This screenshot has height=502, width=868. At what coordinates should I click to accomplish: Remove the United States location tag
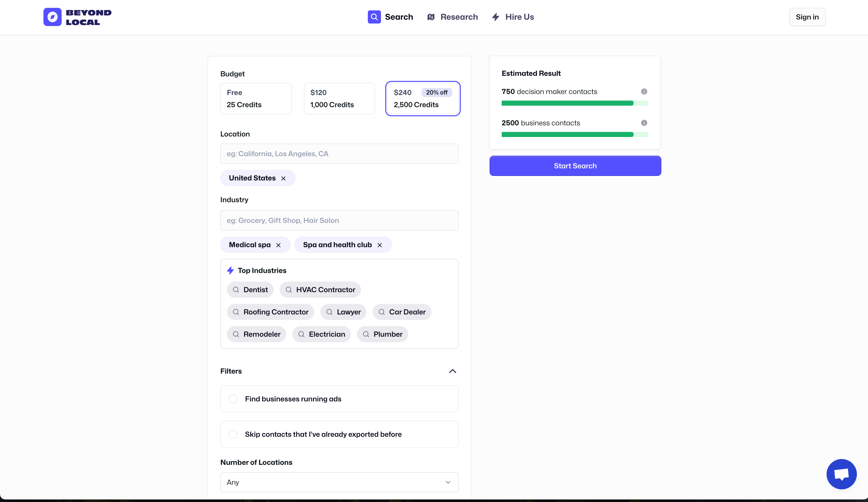283,178
